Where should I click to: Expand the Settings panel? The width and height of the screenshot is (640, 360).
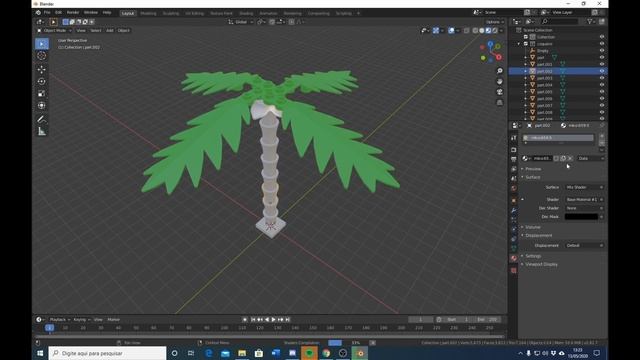coord(533,256)
